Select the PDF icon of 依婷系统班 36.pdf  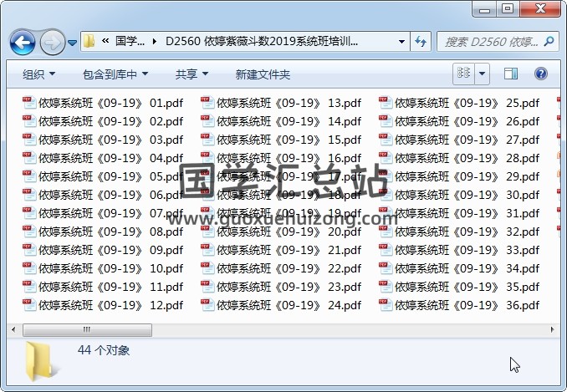[x=386, y=305]
